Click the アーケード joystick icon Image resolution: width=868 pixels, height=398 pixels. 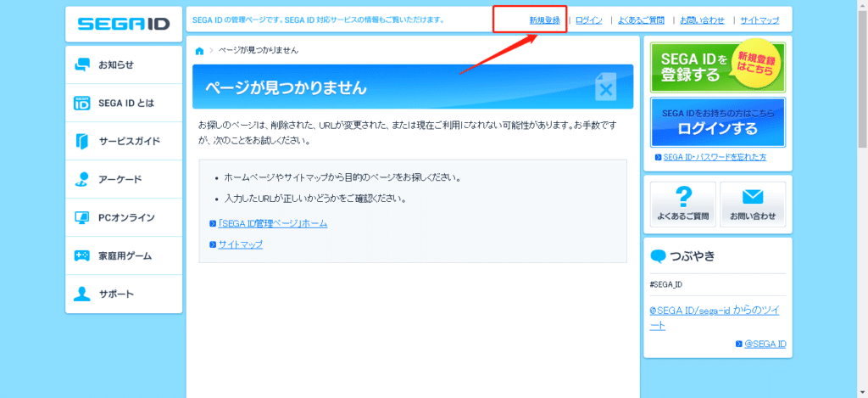click(x=82, y=180)
